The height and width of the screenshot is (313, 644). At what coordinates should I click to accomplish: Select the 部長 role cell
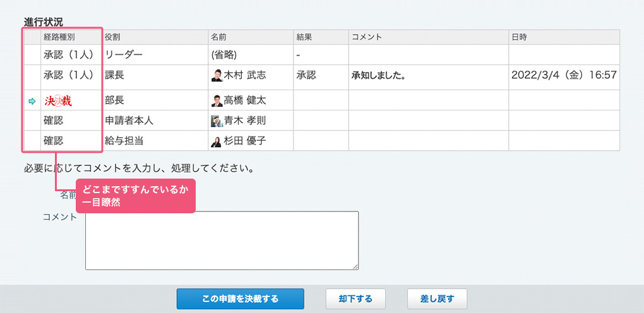click(x=155, y=100)
